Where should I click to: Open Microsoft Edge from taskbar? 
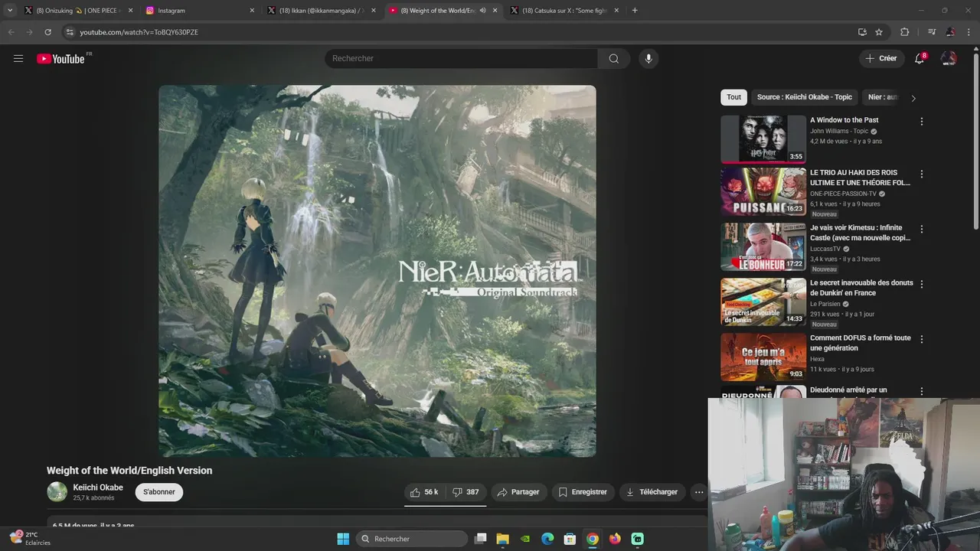547,539
